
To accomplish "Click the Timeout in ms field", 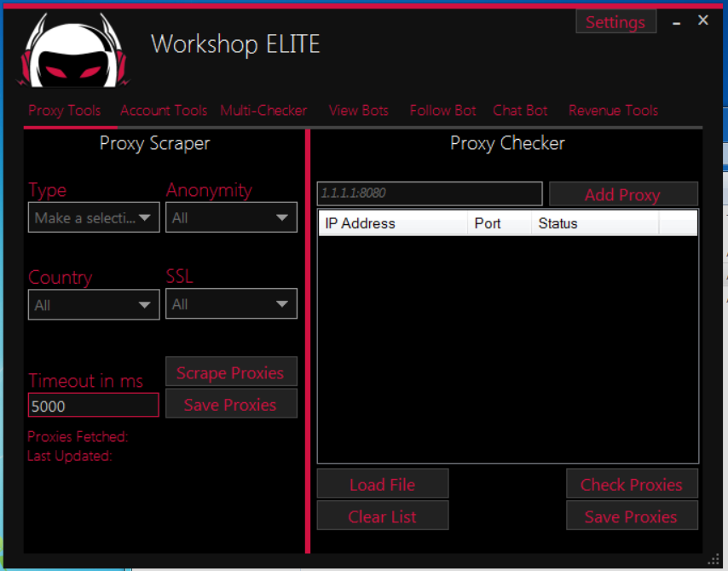I will [94, 406].
